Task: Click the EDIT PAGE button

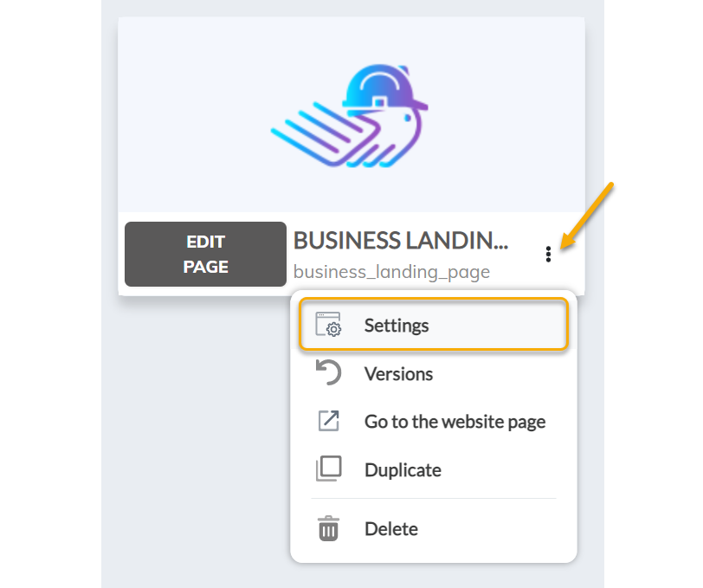Action: pyautogui.click(x=205, y=254)
